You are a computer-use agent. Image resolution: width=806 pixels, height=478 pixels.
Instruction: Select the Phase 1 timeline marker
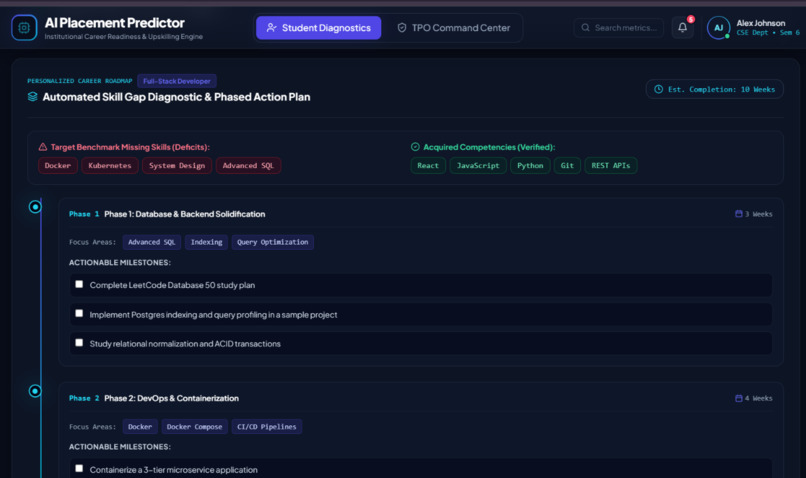coord(35,207)
